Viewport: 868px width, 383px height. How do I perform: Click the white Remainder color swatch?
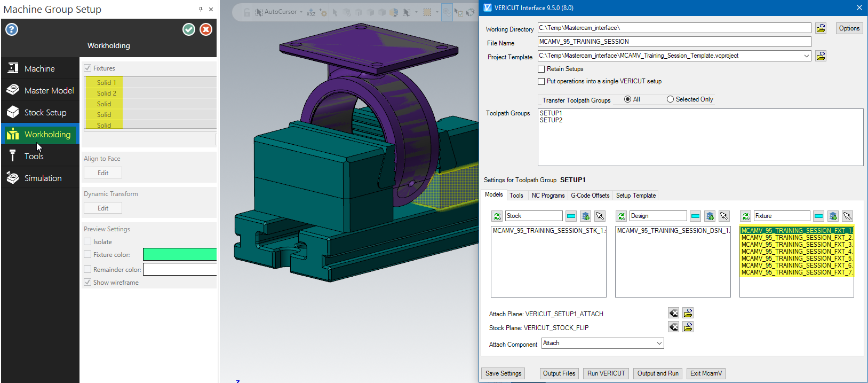(180, 269)
